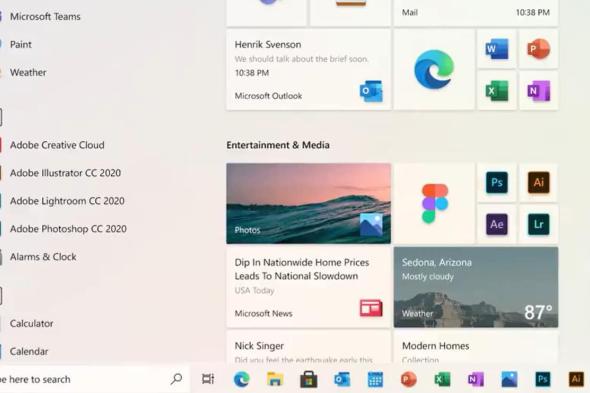Open File Explorer from the taskbar
Viewport: 590px width, 393px height.
pos(275,379)
